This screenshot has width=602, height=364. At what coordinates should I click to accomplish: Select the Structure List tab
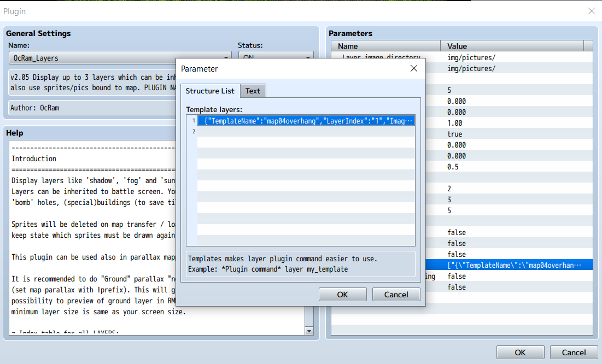coord(209,91)
